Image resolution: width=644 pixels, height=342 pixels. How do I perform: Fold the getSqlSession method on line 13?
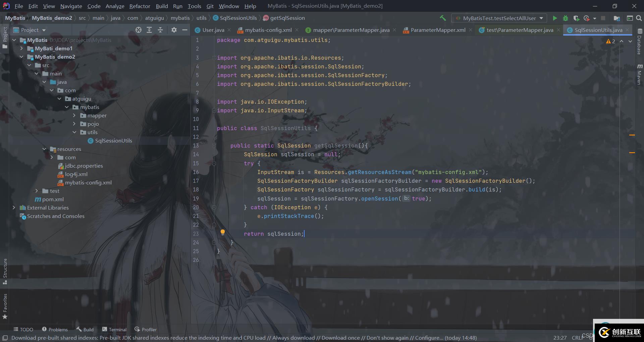tap(214, 146)
